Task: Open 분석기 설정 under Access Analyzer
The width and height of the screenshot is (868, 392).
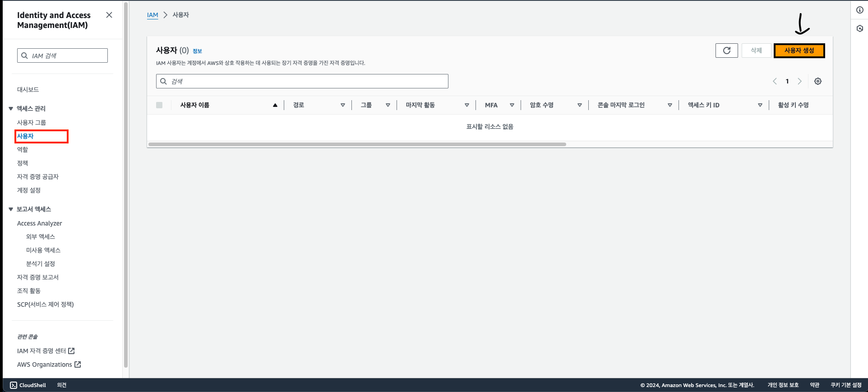Action: (x=41, y=264)
